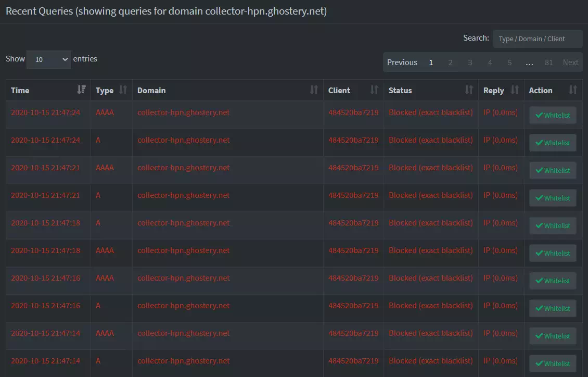Click AAAA type in 21:47:14 row

click(105, 333)
